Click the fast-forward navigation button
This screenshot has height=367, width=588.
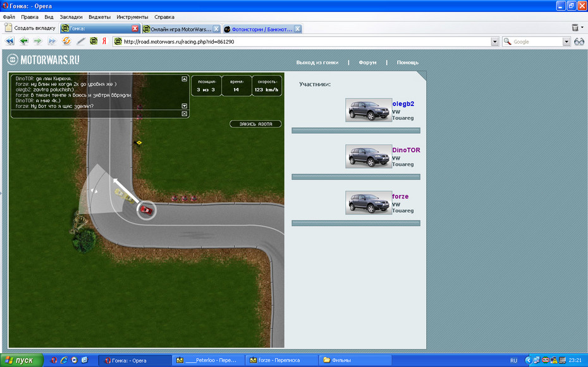point(52,41)
